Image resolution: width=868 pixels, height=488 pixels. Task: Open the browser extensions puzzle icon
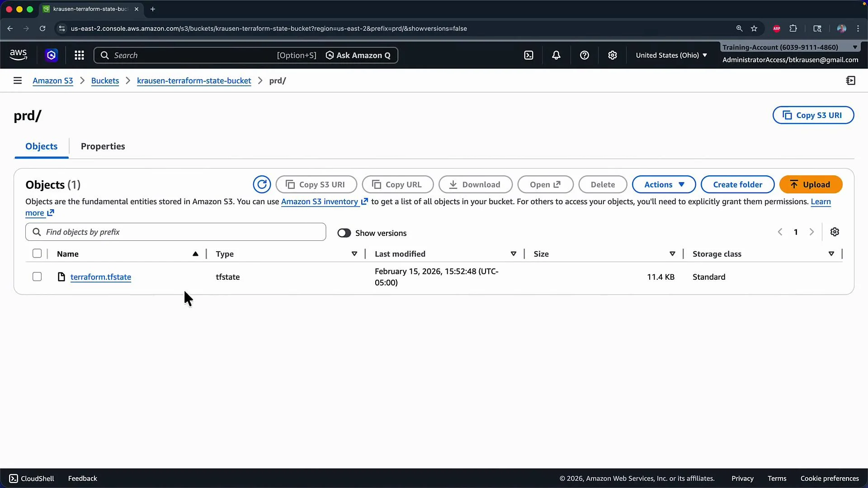pos(793,28)
